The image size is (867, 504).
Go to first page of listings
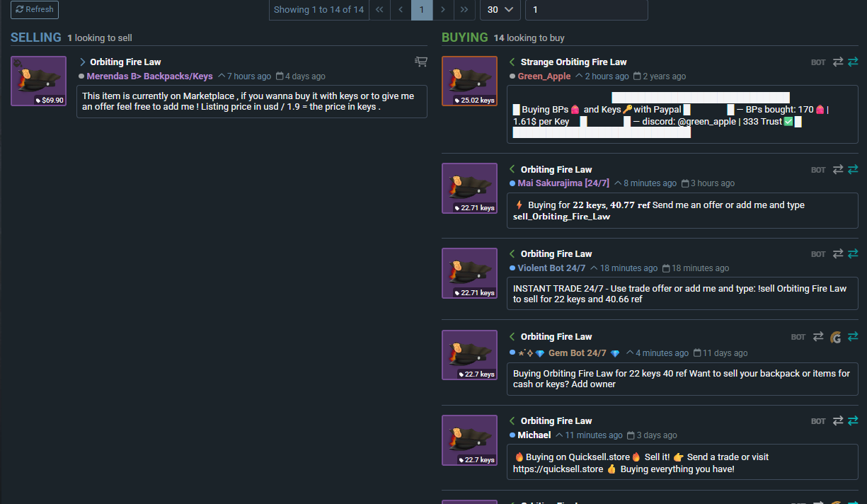(379, 10)
